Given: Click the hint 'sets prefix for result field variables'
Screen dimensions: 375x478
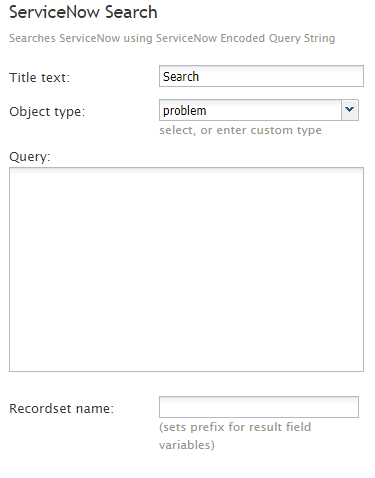Looking at the screenshot, I should [x=235, y=436].
